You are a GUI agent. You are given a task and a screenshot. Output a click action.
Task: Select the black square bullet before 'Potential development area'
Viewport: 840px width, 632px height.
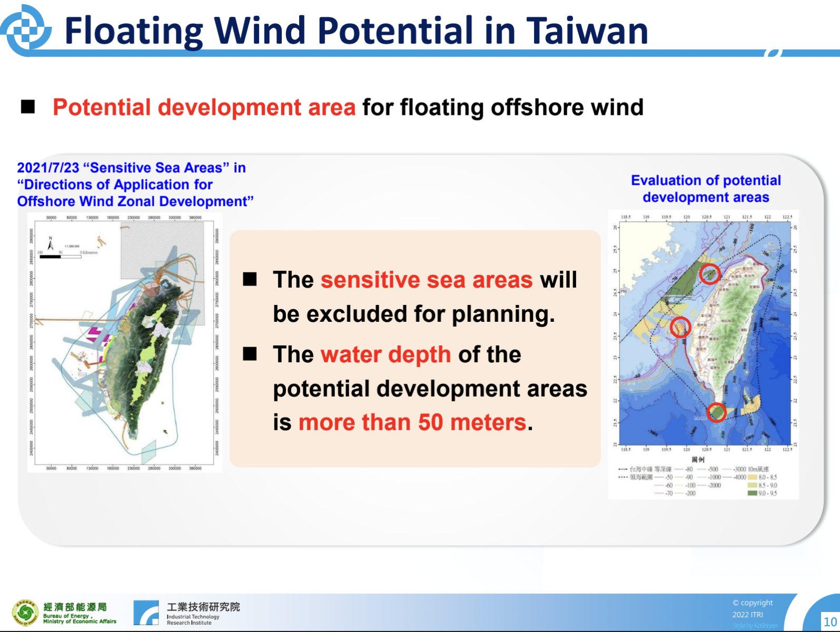click(x=28, y=107)
